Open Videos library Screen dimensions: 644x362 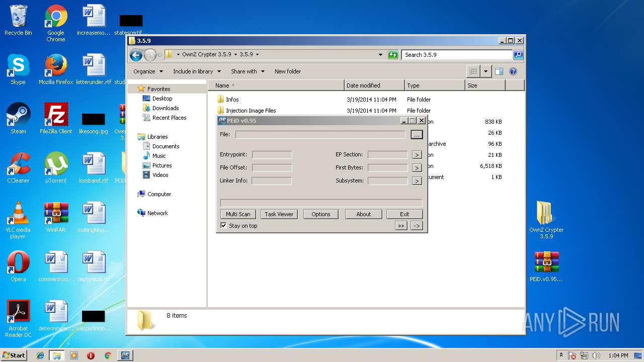(155, 175)
